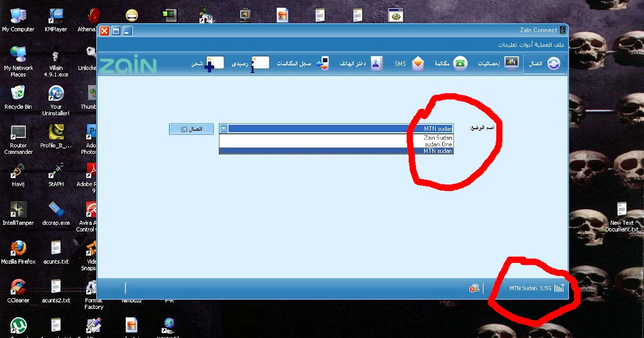Maximize the Zain Connect window
The image size is (644, 338).
[x=116, y=31]
